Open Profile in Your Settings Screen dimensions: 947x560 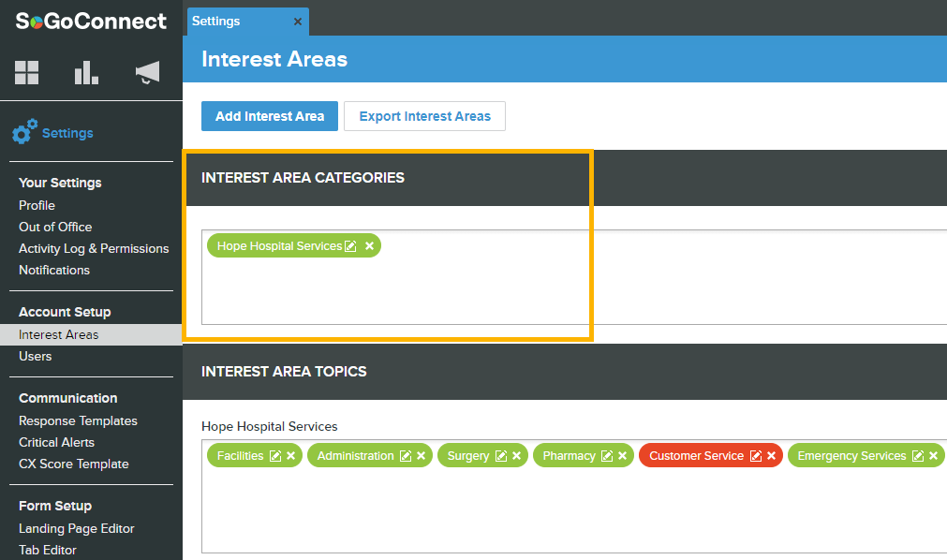(37, 205)
